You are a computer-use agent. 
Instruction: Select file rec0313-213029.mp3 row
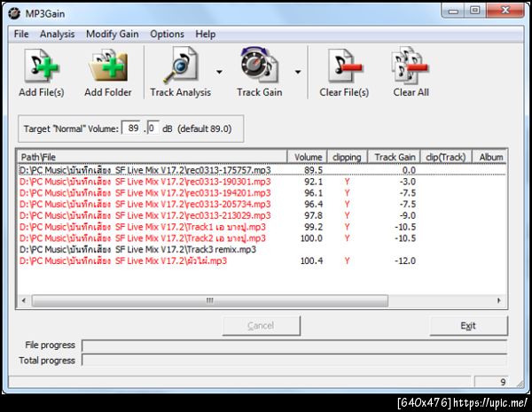tap(262, 215)
